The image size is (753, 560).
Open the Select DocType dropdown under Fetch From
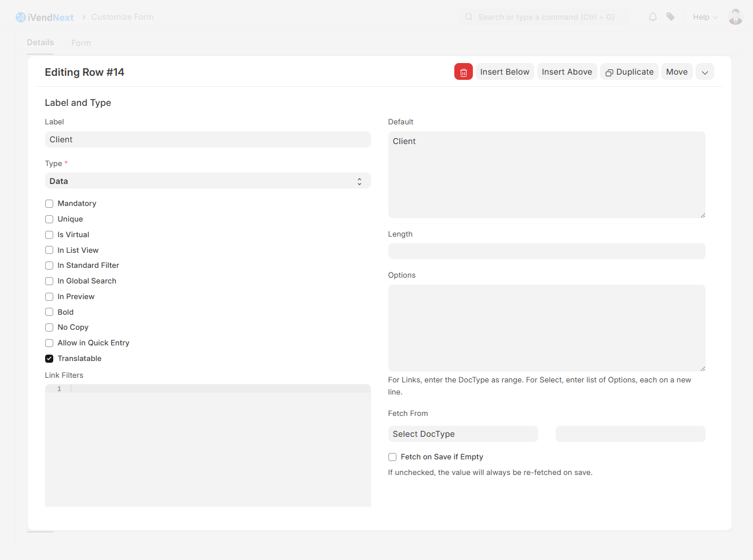(463, 433)
